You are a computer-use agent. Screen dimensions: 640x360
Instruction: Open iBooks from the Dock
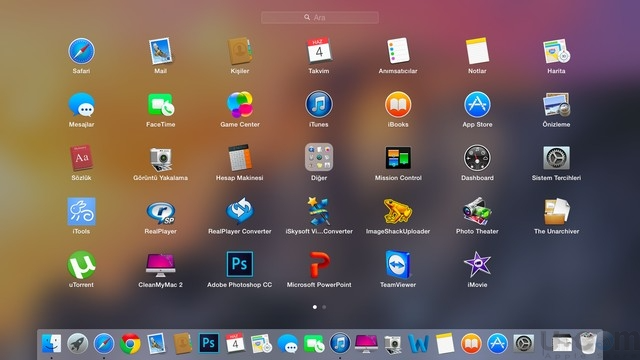click(x=471, y=343)
